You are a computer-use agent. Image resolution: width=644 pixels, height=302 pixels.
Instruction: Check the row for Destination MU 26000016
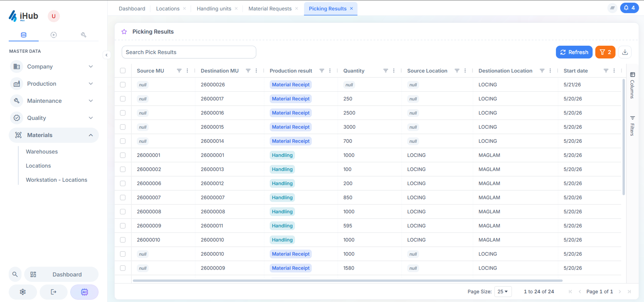coord(123,113)
